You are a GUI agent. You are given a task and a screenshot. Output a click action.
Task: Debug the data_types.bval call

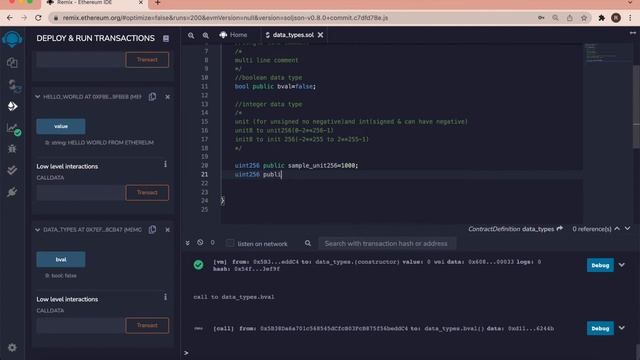coord(600,328)
